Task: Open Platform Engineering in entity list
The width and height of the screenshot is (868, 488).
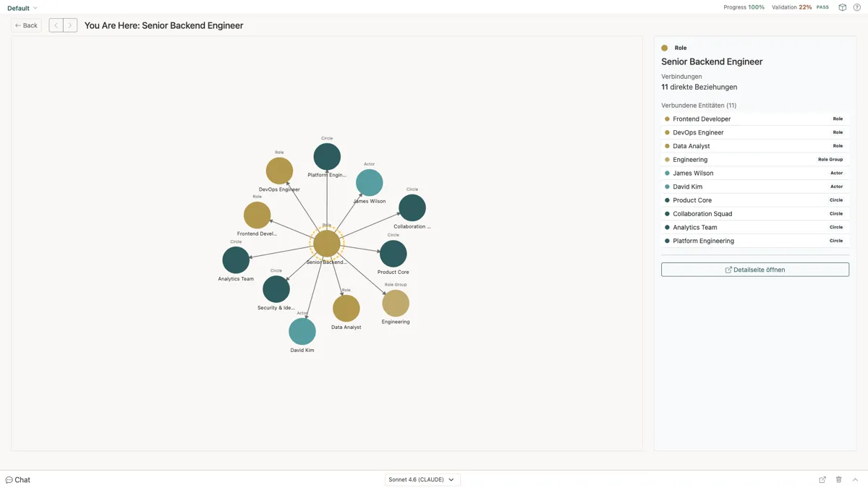Action: click(x=755, y=241)
